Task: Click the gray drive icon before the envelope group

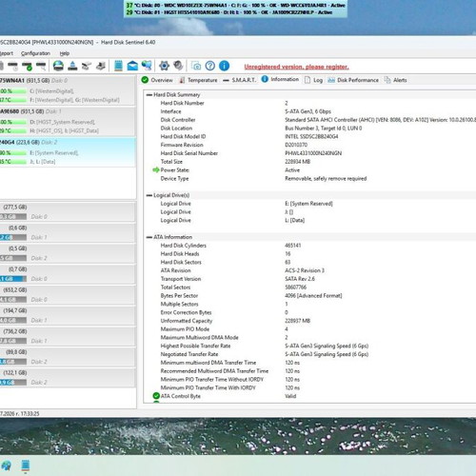Action: click(101, 66)
